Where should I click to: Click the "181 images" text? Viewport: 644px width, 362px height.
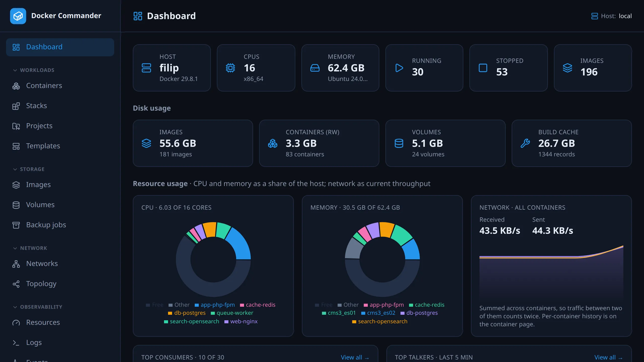point(176,154)
